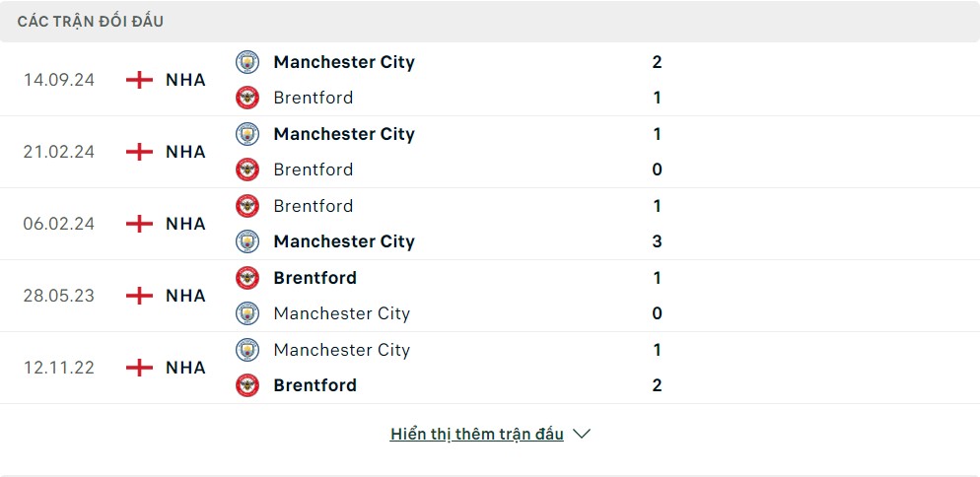Click England flag icon next to 12.11.22
Screen dimensions: 980x477
(139, 368)
